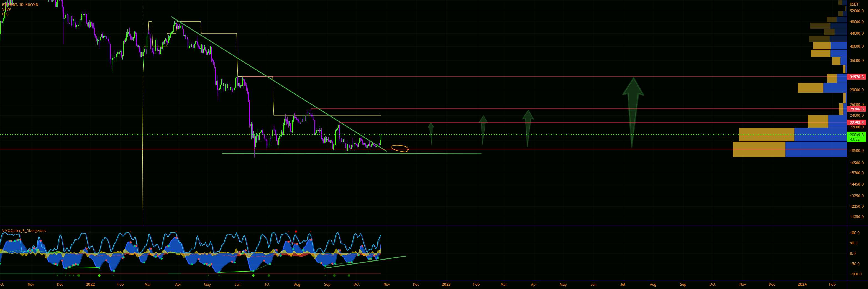
Task: Click the 40000.0 price axis value
Action: click(x=857, y=47)
